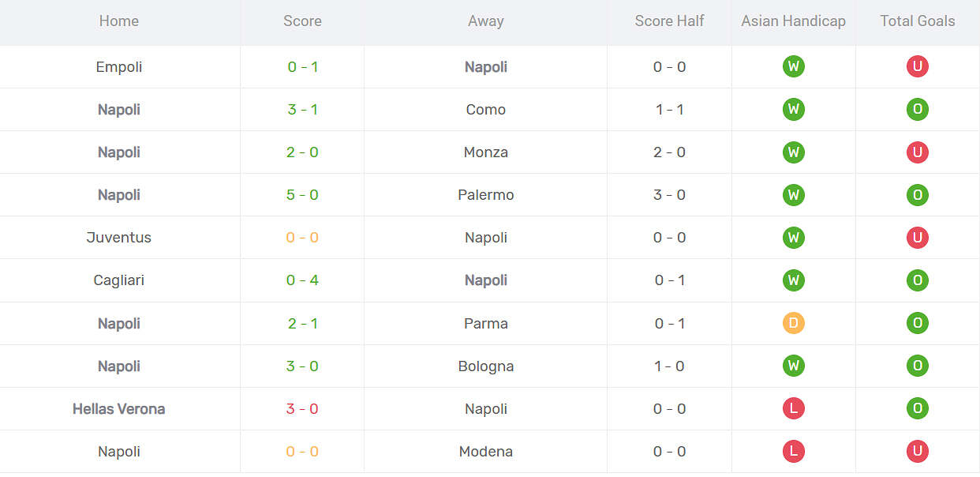Click the W handicap badge for Empoli vs Napoli
Image resolution: width=980 pixels, height=477 pixels.
pyautogui.click(x=793, y=67)
